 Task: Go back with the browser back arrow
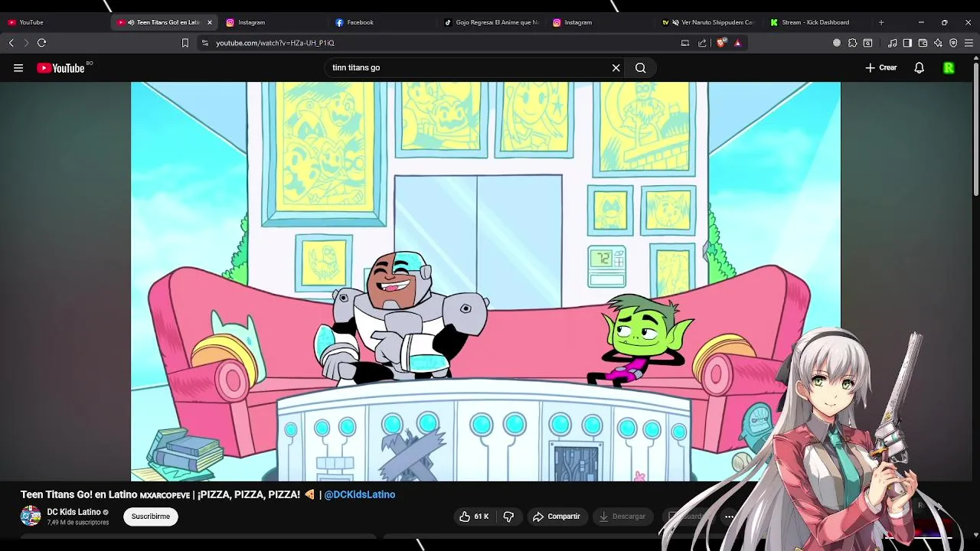(11, 43)
